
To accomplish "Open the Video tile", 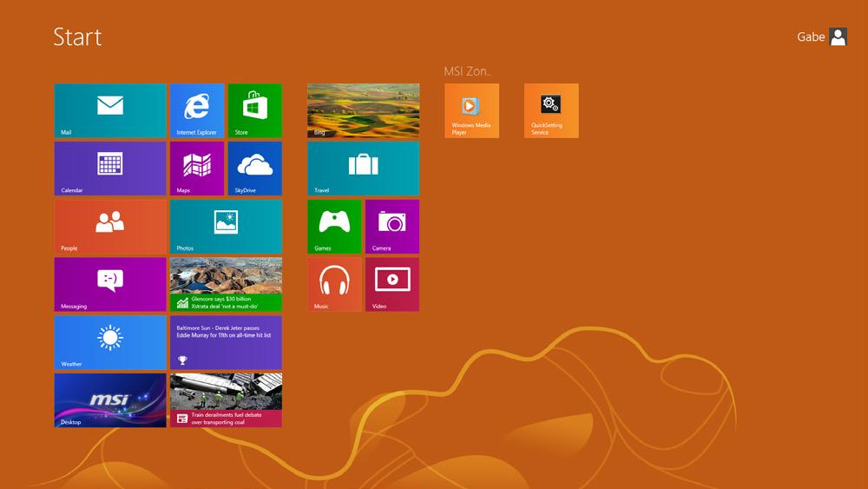I will [x=392, y=284].
